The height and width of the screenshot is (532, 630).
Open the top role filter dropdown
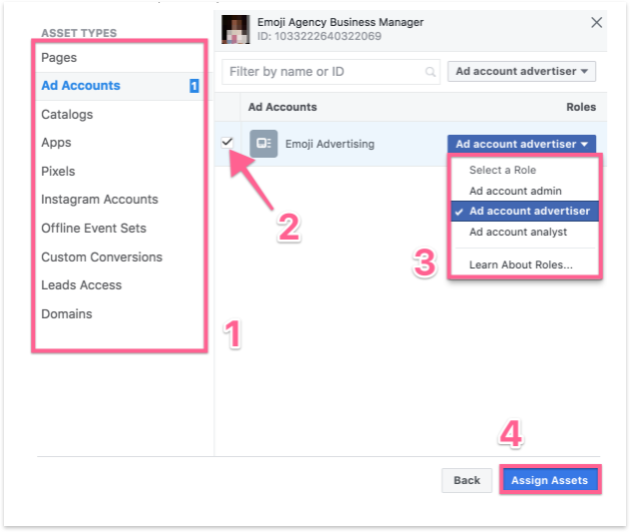(521, 72)
